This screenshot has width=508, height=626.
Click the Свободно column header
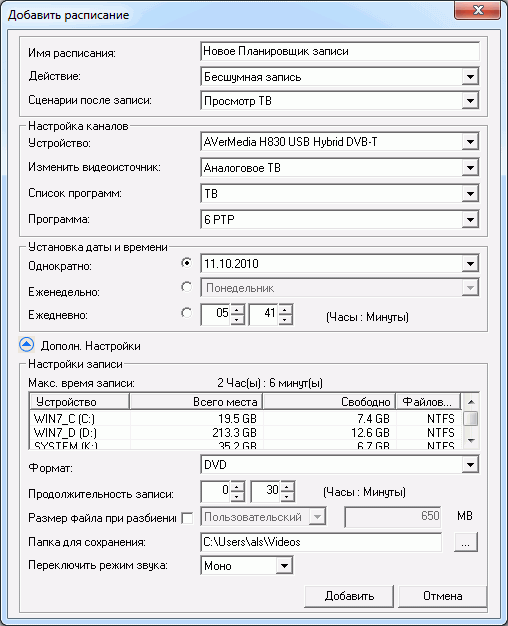329,402
